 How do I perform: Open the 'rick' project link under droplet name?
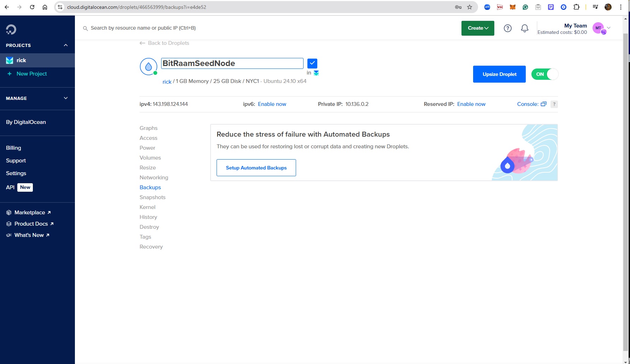[167, 82]
